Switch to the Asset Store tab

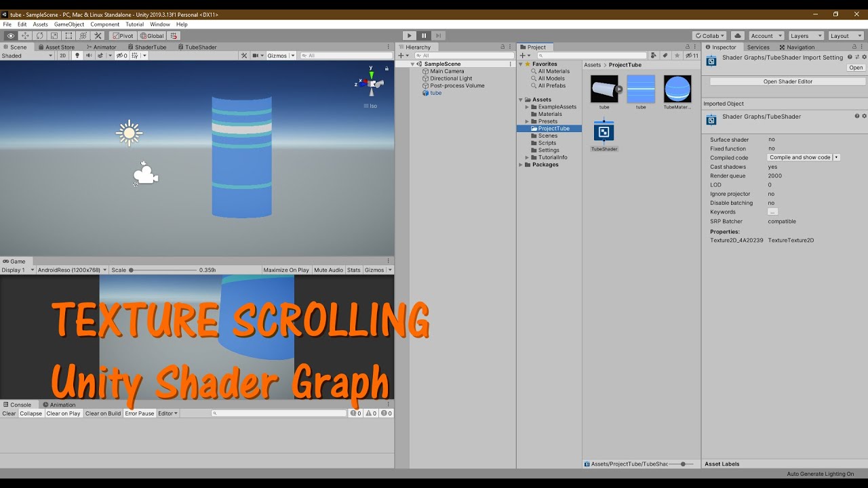(56, 47)
